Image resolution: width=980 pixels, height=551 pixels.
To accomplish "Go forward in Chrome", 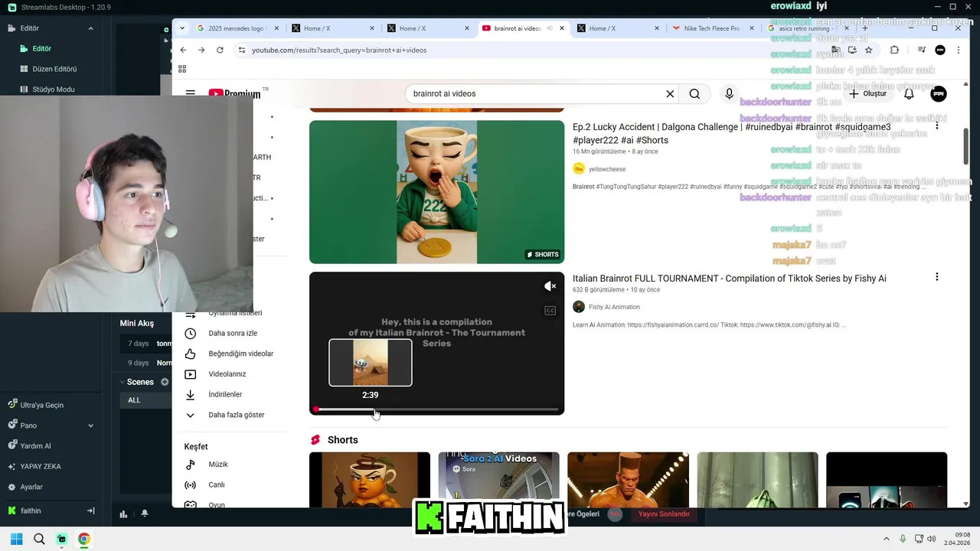I will 201,50.
